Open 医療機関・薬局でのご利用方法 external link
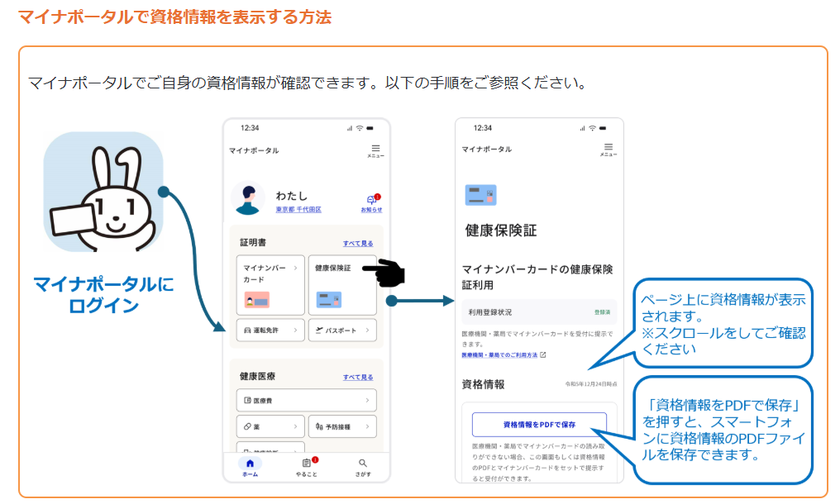This screenshot has height=504, width=840. click(x=503, y=355)
